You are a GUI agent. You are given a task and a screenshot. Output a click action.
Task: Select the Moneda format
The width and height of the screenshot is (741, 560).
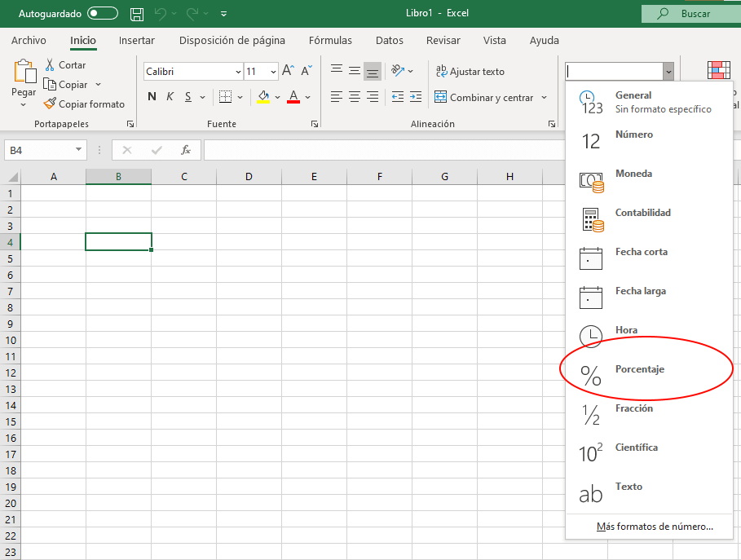click(650, 180)
